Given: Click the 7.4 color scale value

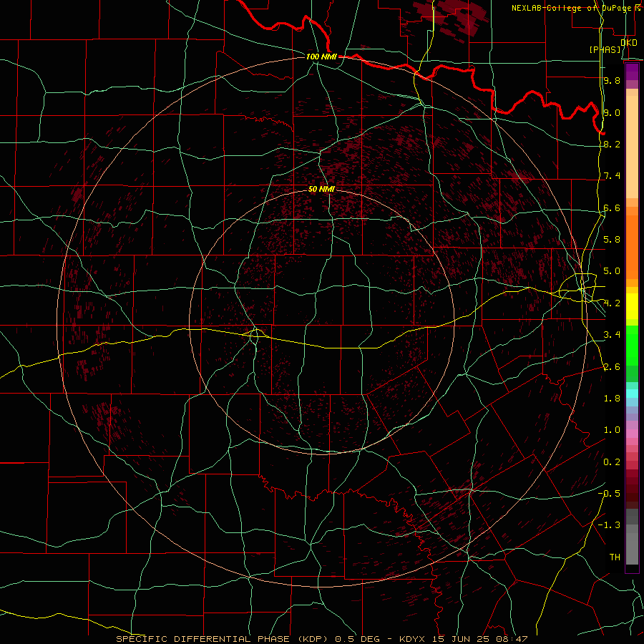Looking at the screenshot, I should 612,176.
